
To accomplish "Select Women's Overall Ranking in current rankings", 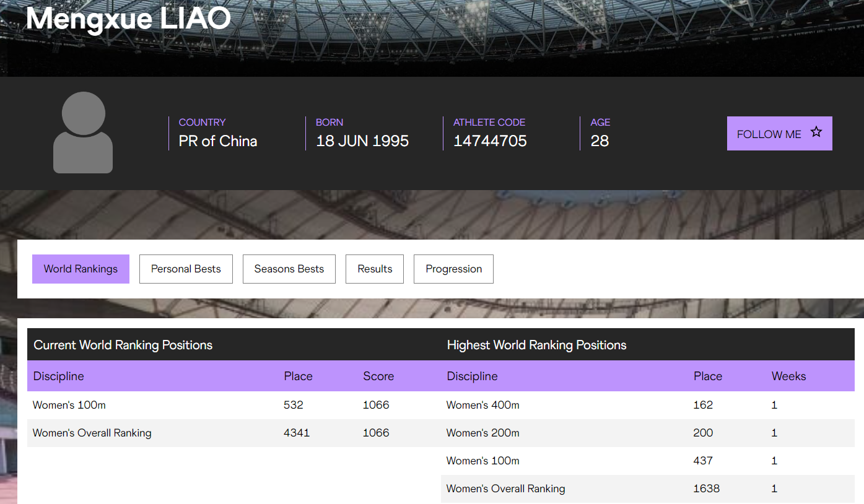I will pos(92,433).
